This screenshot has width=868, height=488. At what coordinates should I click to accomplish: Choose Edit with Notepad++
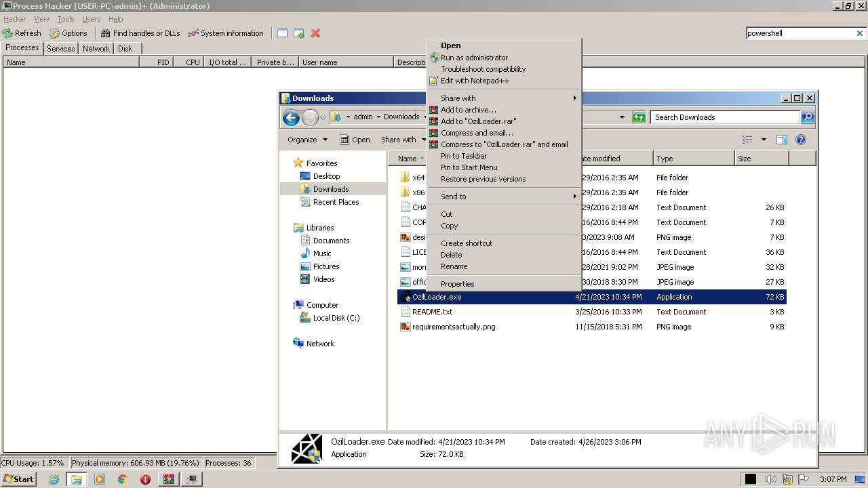[x=504, y=81]
